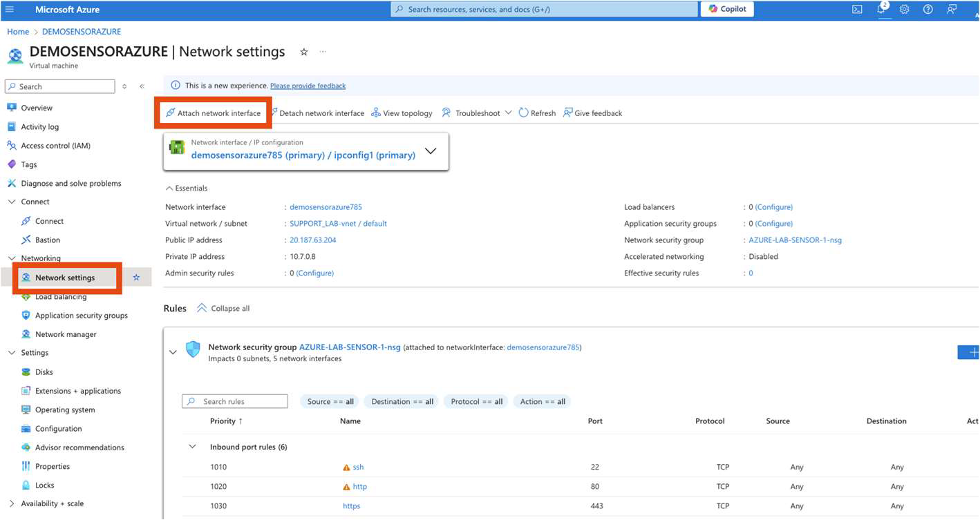Open the Troubleshoot dropdown arrow
The image size is (980, 520).
[x=508, y=113]
